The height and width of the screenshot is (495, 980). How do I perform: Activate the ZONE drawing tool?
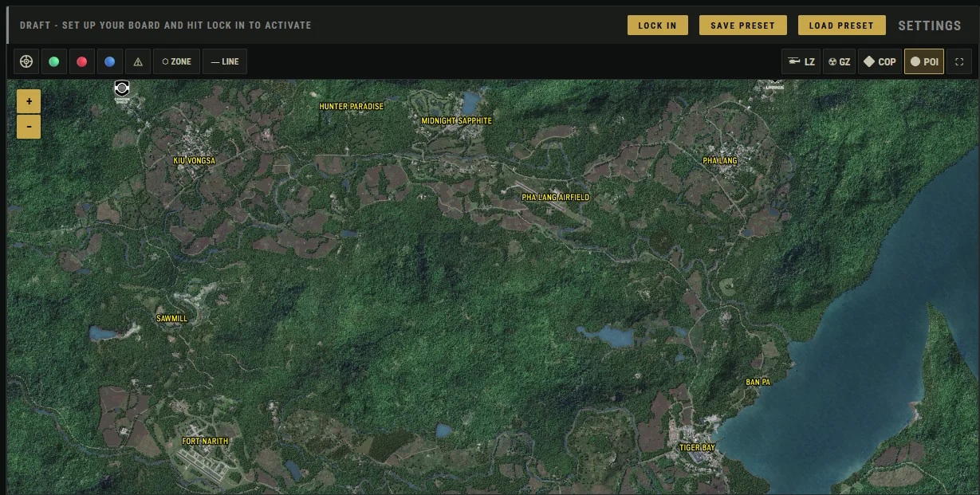[176, 61]
